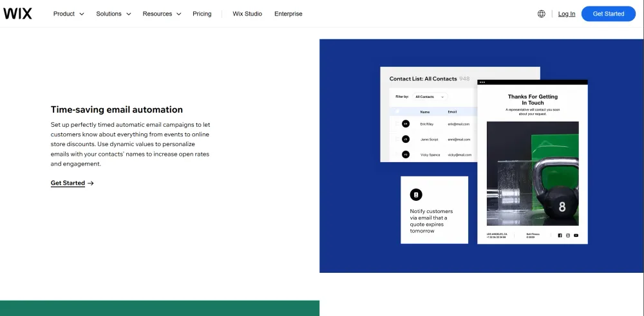Open the All Contacts filter dropdown
644x316 pixels.
click(430, 97)
